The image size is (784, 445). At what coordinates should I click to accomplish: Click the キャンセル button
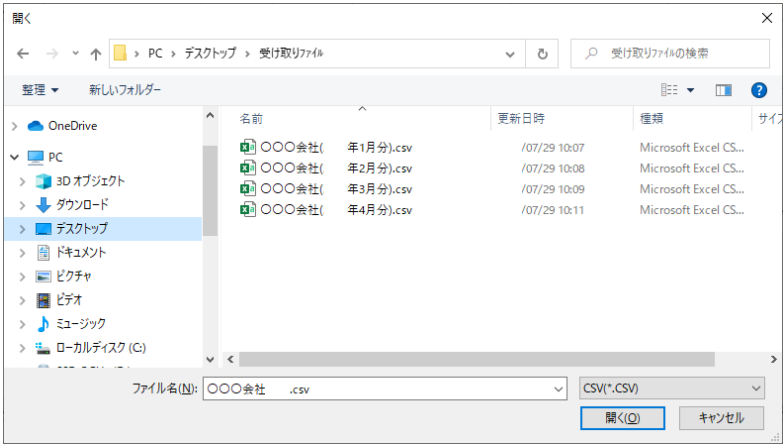(x=721, y=418)
